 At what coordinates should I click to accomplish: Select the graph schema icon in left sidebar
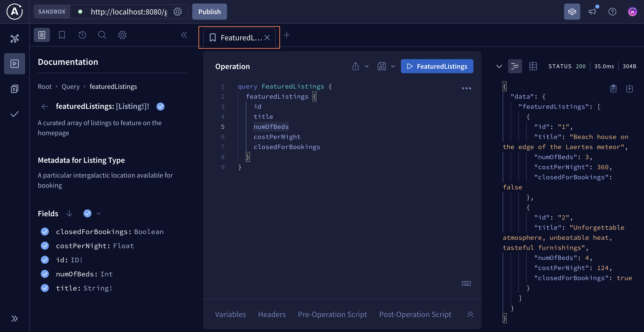[14, 38]
